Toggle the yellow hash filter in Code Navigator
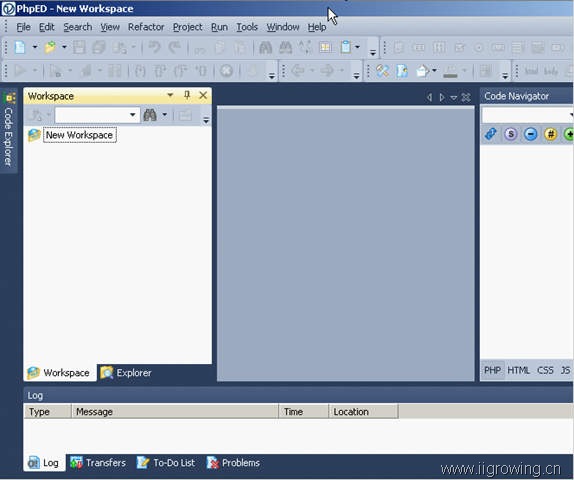The width and height of the screenshot is (574, 480). 551,134
